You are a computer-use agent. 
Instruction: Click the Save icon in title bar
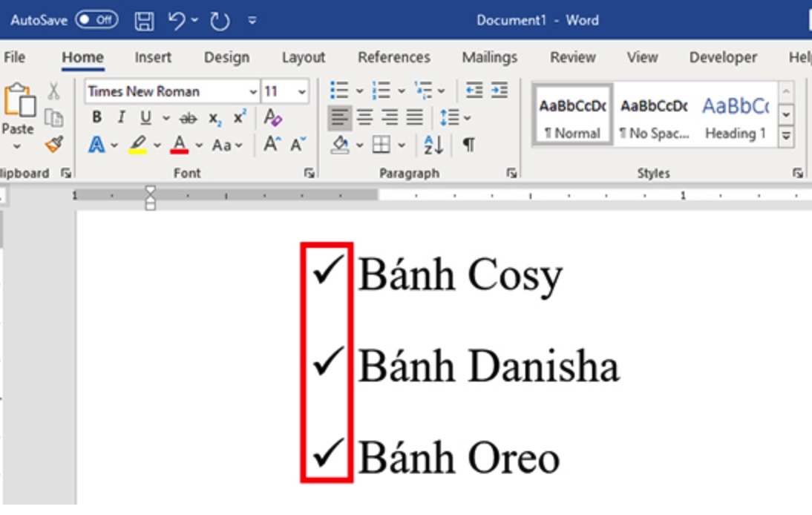144,21
